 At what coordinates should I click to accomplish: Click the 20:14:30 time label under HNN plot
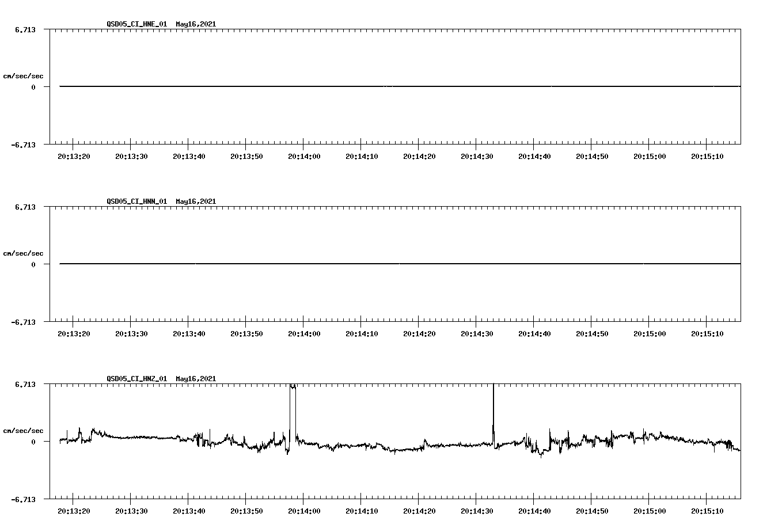click(477, 334)
